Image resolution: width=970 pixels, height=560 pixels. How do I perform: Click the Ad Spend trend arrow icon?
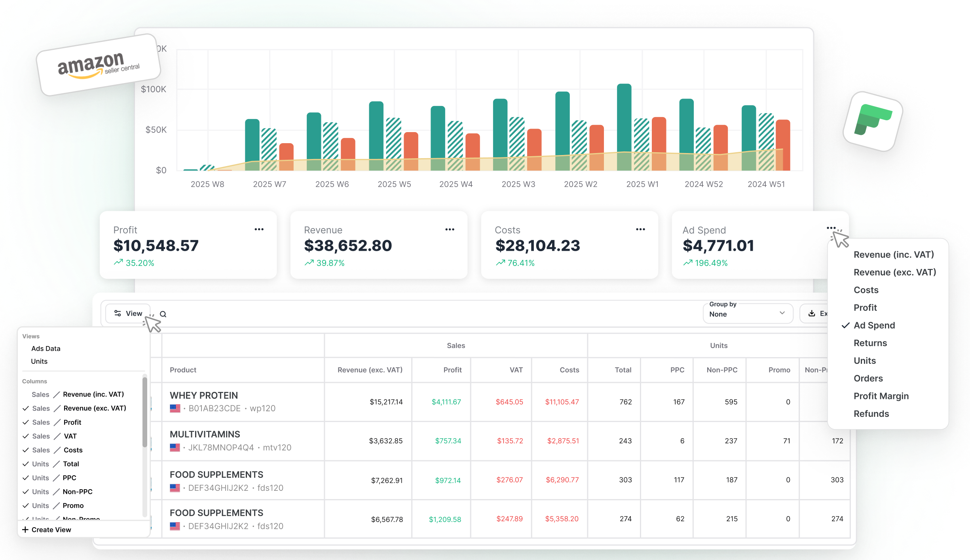pos(688,263)
